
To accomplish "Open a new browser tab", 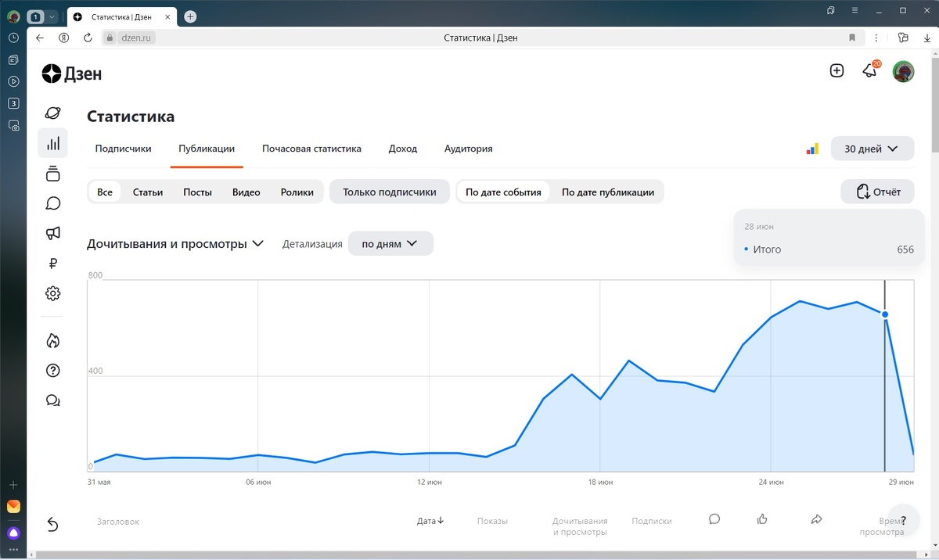I will 190,16.
